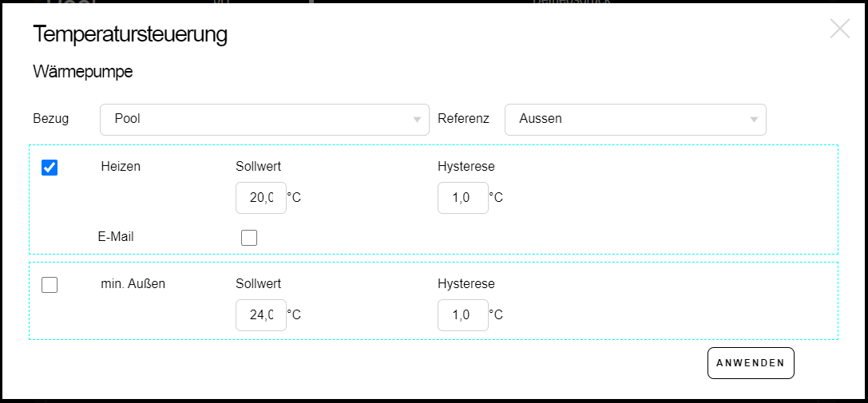Close the Temperatursteuerung dialog
This screenshot has width=868, height=403.
click(839, 30)
